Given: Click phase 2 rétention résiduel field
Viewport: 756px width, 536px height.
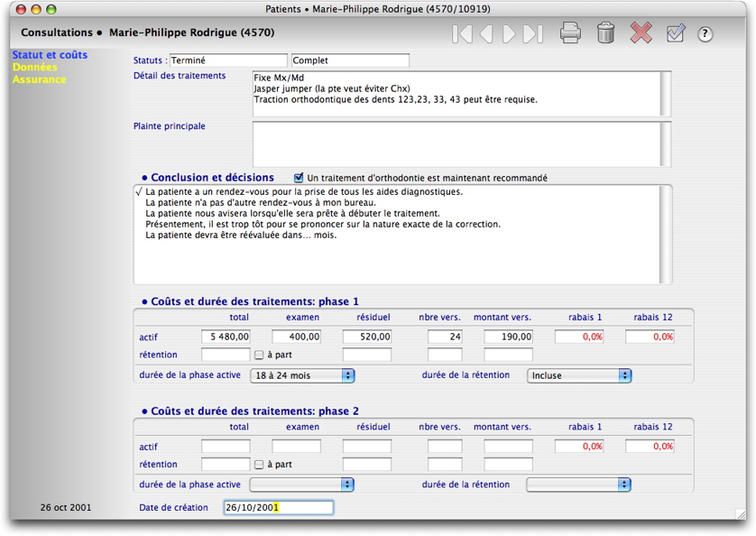Looking at the screenshot, I should pyautogui.click(x=367, y=464).
